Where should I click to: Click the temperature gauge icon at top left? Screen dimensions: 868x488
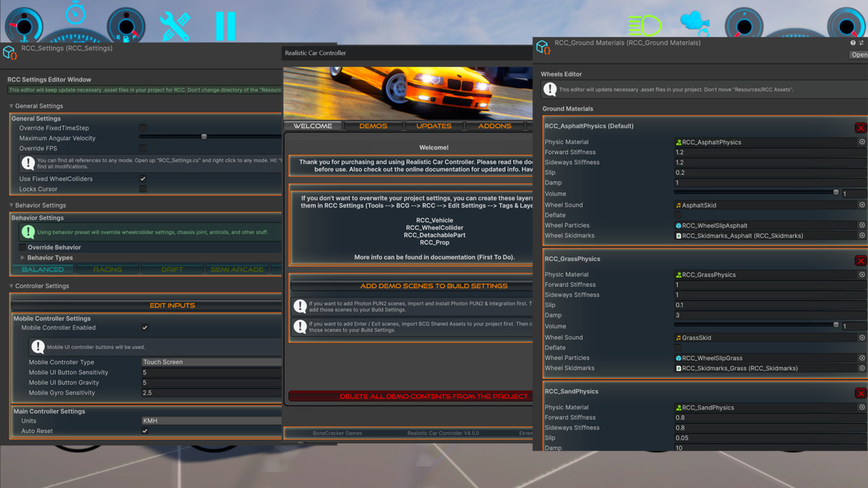pyautogui.click(x=23, y=26)
